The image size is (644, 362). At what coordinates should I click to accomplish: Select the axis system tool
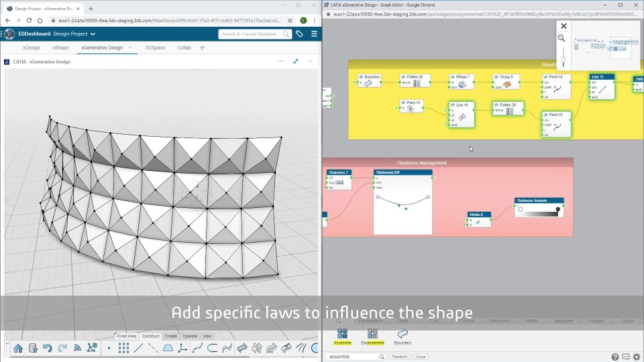click(182, 349)
